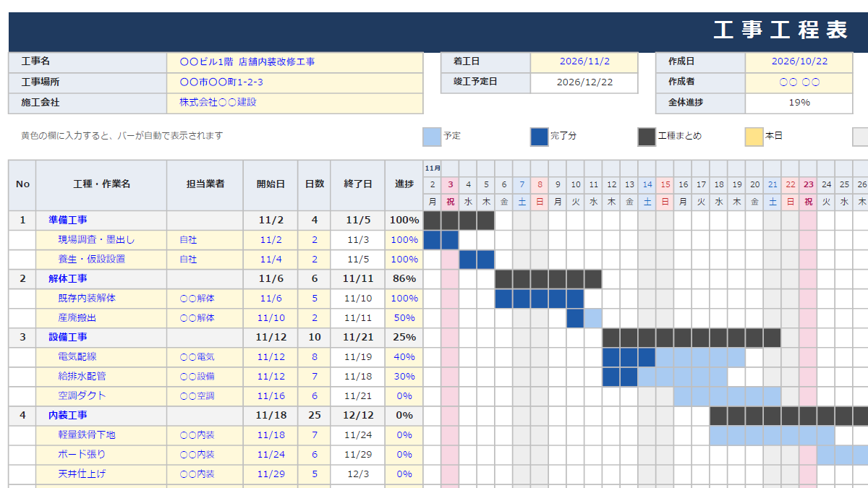Click the dark gray 工種まとめ legend swatch
Viewport: 868px width, 488px height.
tap(647, 137)
